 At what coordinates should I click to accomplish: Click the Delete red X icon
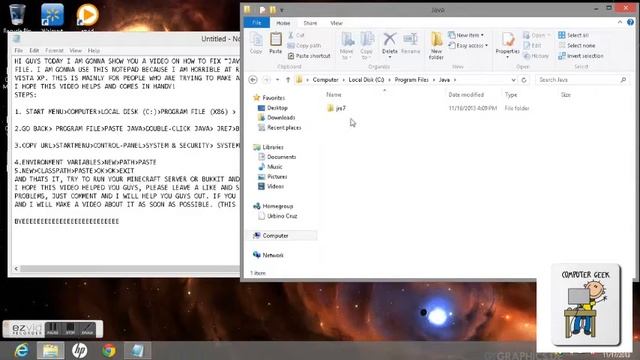pyautogui.click(x=390, y=39)
